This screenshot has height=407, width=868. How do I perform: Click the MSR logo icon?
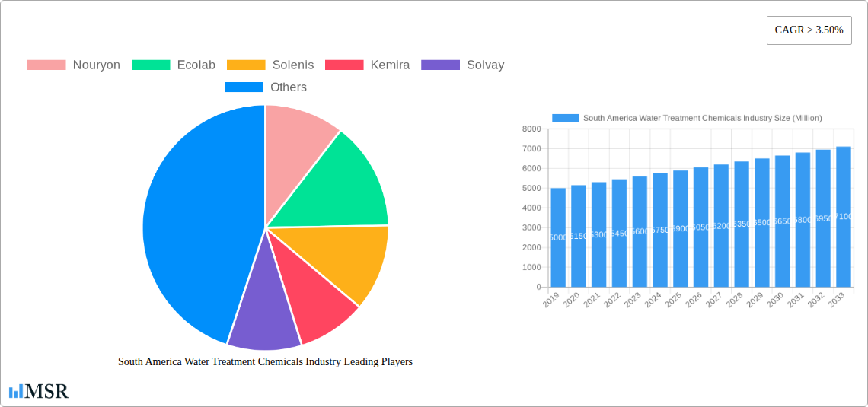[x=16, y=391]
